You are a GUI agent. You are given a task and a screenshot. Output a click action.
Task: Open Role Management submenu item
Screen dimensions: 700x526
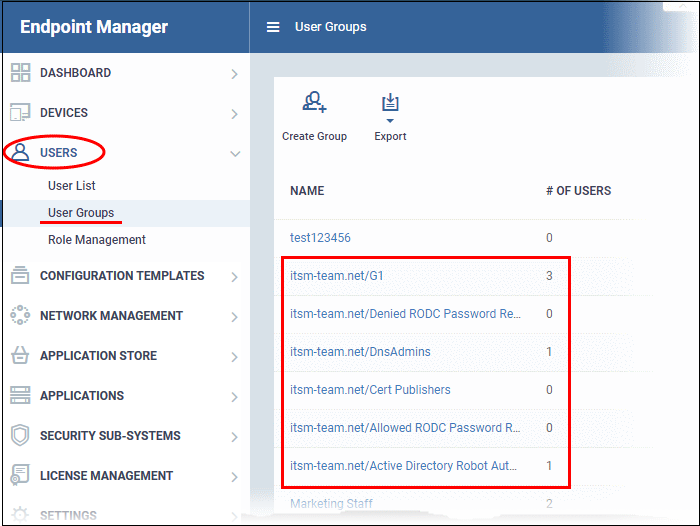tap(97, 240)
